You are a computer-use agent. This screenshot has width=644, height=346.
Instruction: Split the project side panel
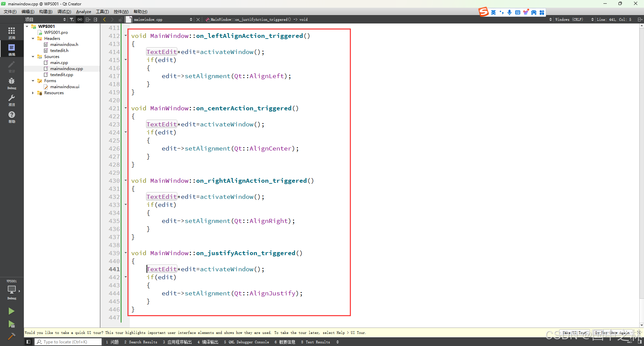[x=88, y=19]
